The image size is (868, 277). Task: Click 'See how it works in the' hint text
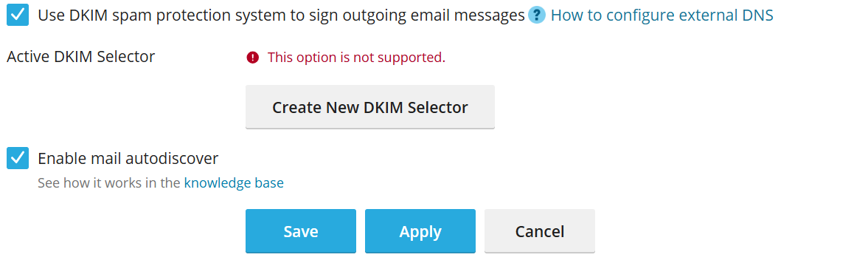click(x=109, y=183)
